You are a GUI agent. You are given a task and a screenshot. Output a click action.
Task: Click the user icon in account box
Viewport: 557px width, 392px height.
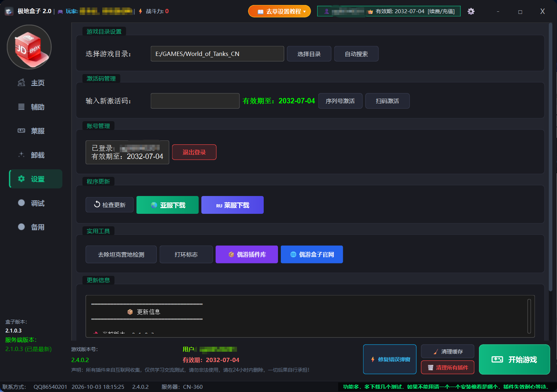(x=326, y=11)
